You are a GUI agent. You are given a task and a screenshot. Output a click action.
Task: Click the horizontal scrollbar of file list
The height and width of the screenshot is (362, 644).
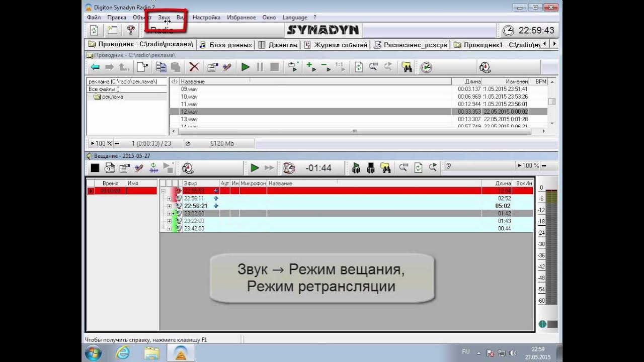pos(354,131)
